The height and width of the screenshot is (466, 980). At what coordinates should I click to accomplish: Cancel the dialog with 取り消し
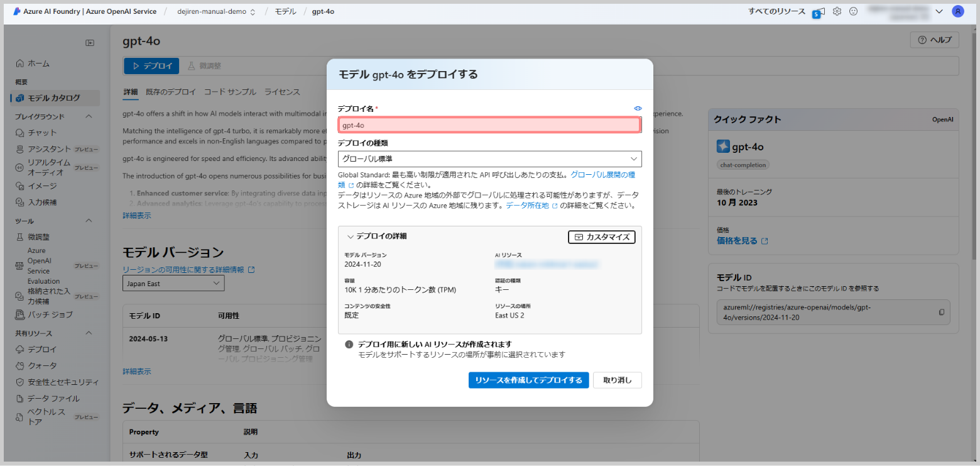tap(618, 380)
